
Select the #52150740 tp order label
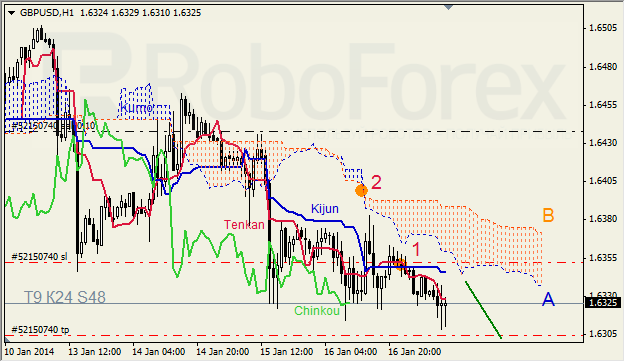(40, 330)
